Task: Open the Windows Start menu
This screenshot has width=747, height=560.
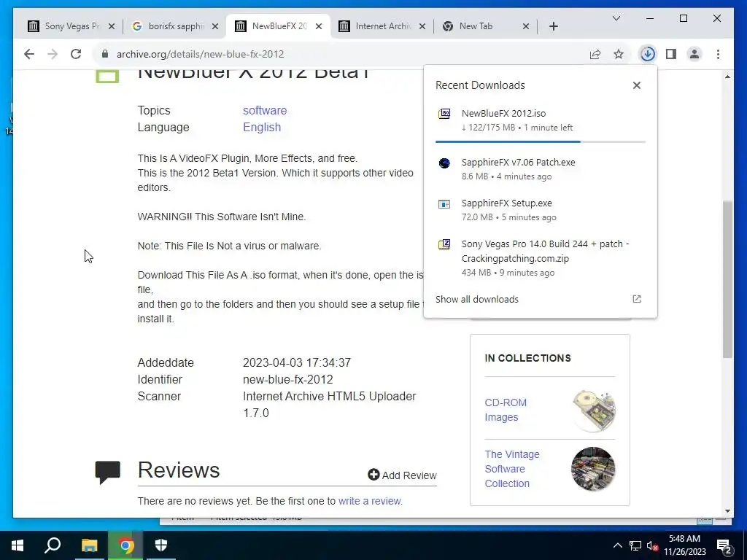Action: (18, 545)
